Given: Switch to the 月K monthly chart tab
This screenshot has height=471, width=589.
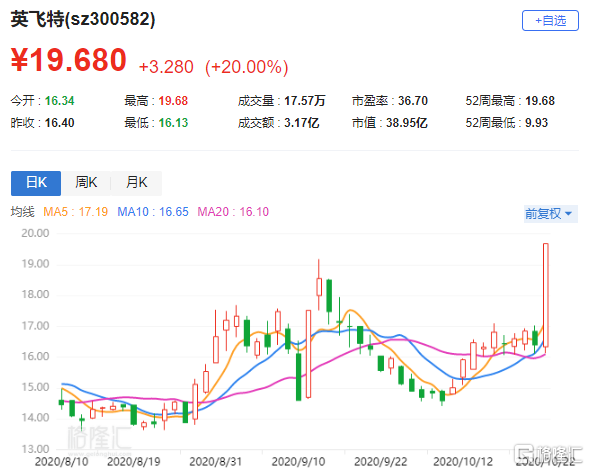Looking at the screenshot, I should [x=137, y=183].
